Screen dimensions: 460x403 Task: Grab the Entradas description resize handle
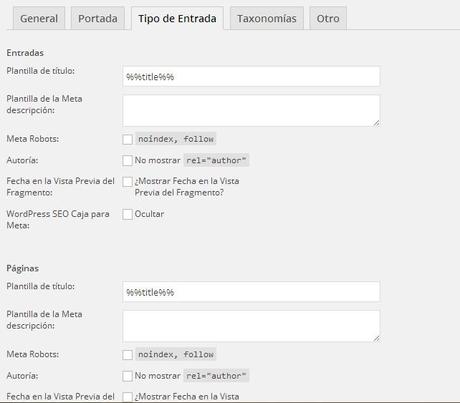pyautogui.click(x=376, y=123)
